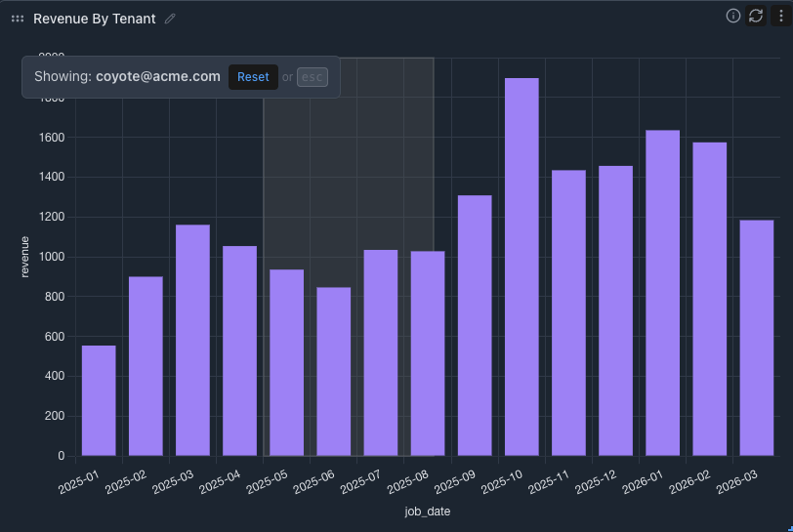This screenshot has width=793, height=532.
Task: Click the 2025-11 revenue bar
Action: (x=568, y=312)
